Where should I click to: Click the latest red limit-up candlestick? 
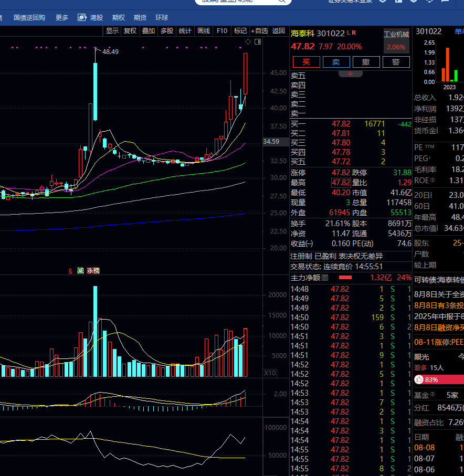[245, 74]
